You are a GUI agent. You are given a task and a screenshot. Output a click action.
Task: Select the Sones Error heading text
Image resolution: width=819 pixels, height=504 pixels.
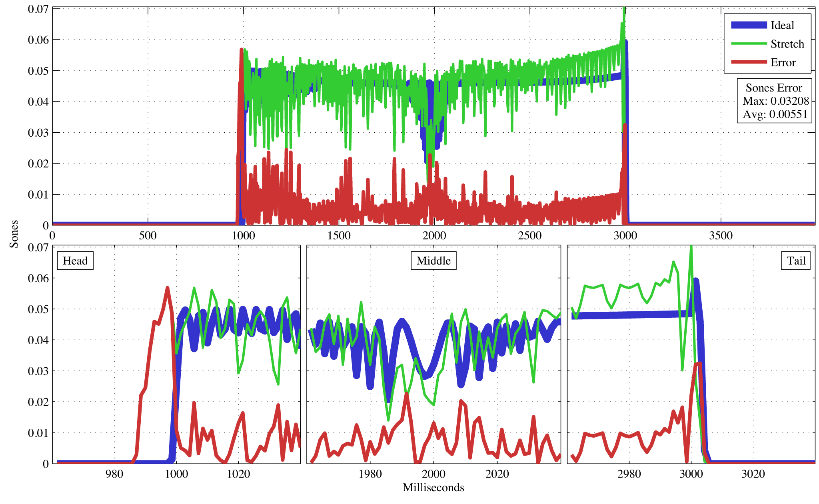pyautogui.click(x=774, y=88)
